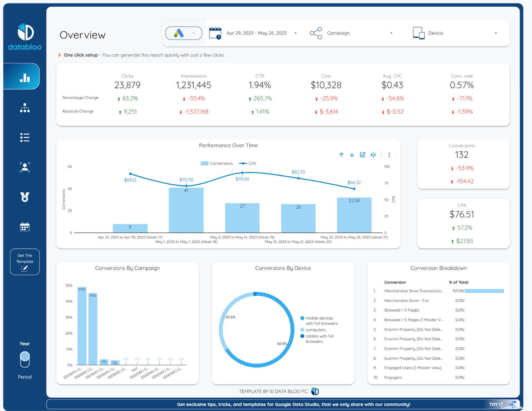
Task: Click the drill up arrow on chart
Action: click(341, 155)
